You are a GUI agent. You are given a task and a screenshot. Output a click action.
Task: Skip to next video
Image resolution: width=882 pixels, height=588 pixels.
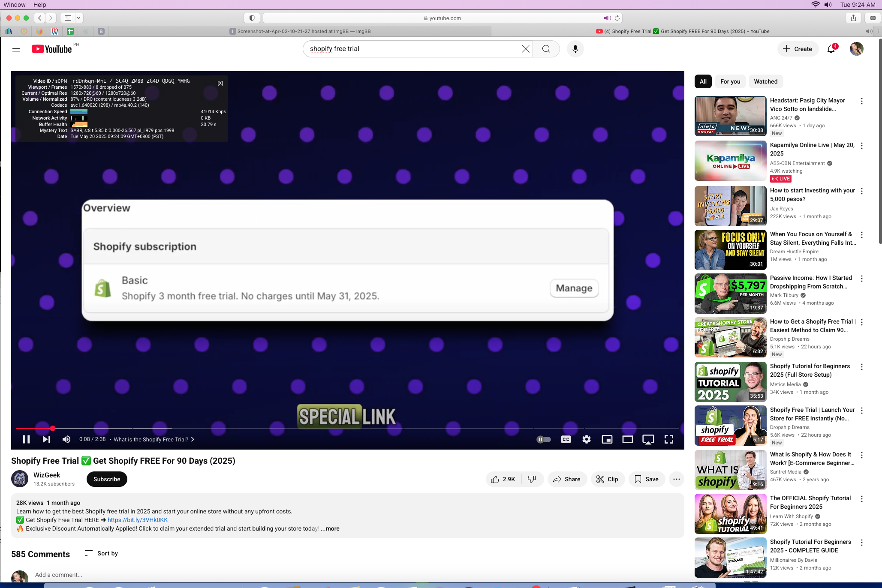coord(46,439)
